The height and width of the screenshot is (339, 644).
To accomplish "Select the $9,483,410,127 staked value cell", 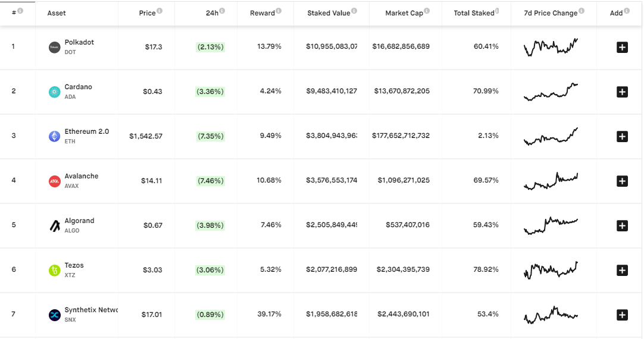I will click(332, 91).
